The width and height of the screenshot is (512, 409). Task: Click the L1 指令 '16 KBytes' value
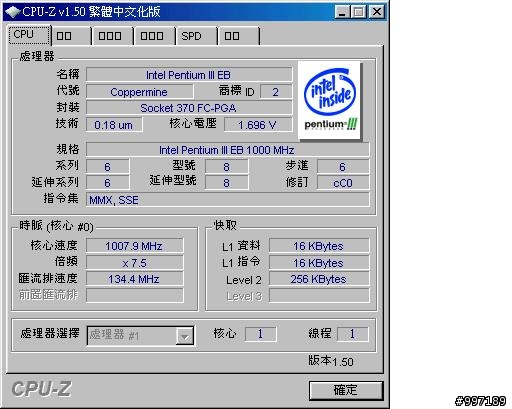point(319,263)
